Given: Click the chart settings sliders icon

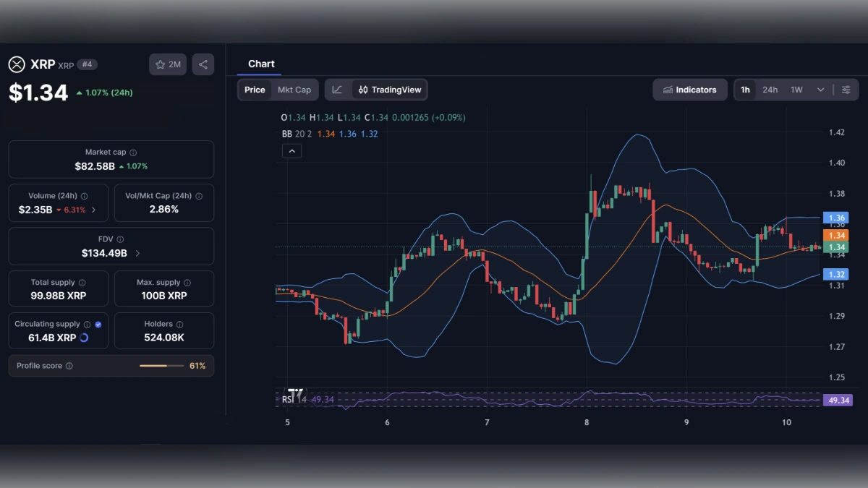Looking at the screenshot, I should click(x=846, y=90).
